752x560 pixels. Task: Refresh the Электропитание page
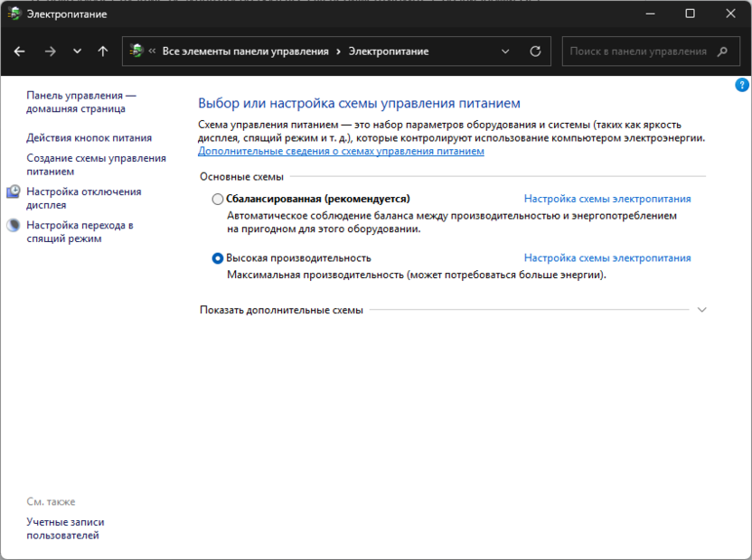click(535, 51)
